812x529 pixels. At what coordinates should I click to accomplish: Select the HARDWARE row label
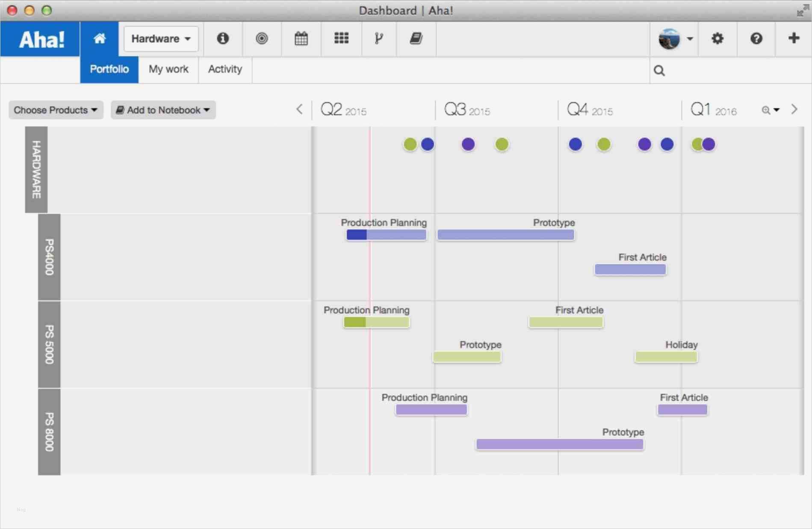(36, 169)
